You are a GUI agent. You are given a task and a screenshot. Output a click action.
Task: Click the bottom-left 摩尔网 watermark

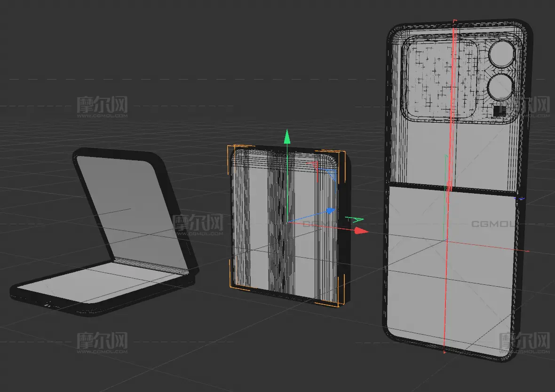click(x=102, y=342)
